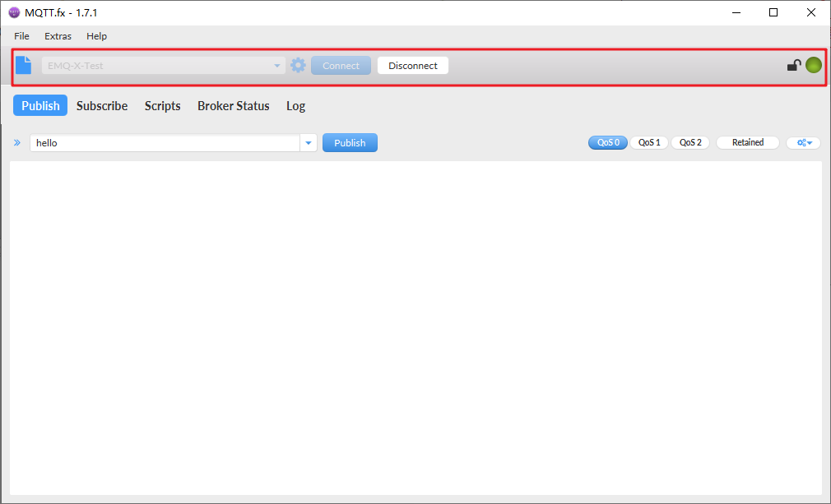831x504 pixels.
Task: Open the Broker Status tab
Action: point(233,105)
